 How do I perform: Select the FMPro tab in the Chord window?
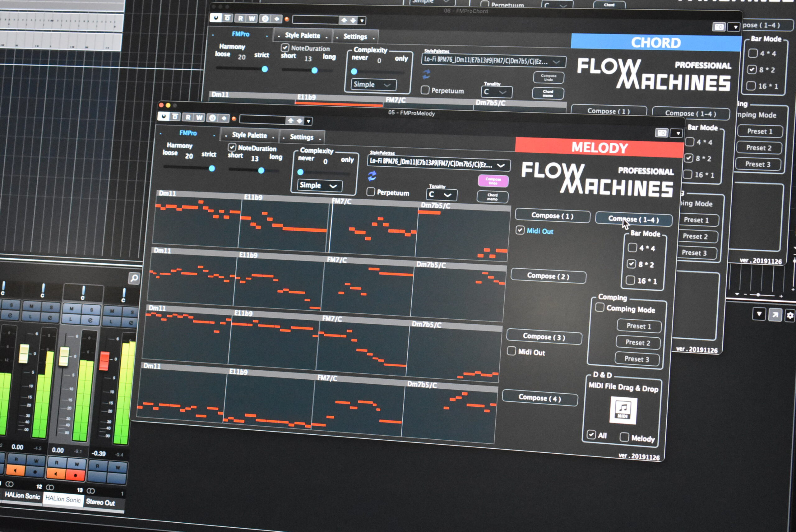coord(241,34)
